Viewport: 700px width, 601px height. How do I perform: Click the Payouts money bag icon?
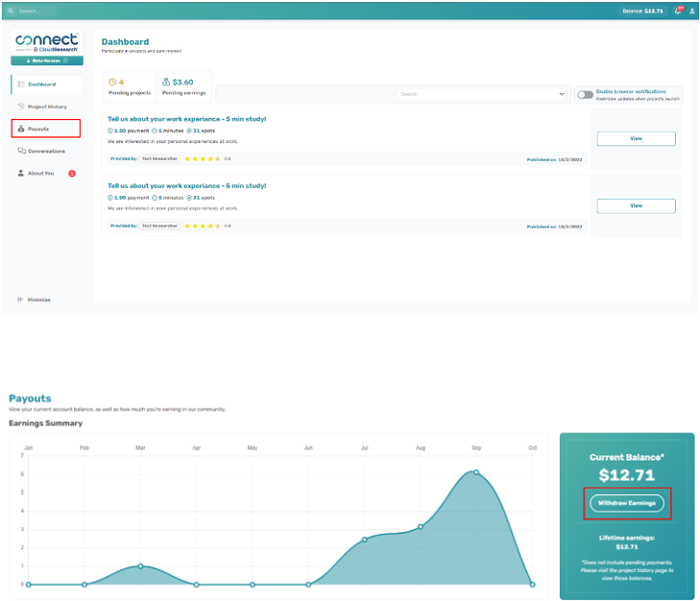[21, 129]
